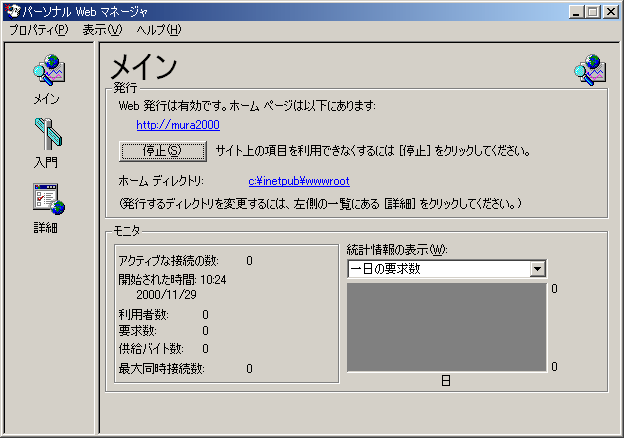Click the 要求数 label

(138, 331)
